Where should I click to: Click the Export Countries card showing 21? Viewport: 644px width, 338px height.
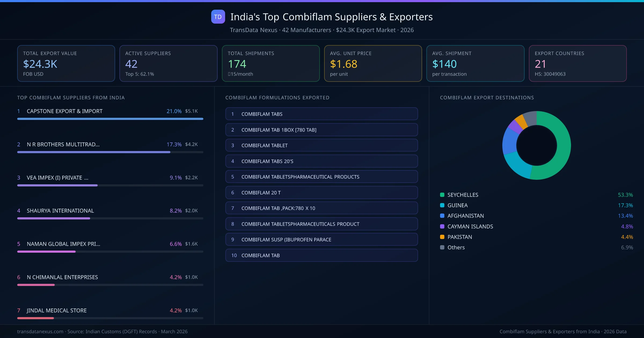click(578, 63)
